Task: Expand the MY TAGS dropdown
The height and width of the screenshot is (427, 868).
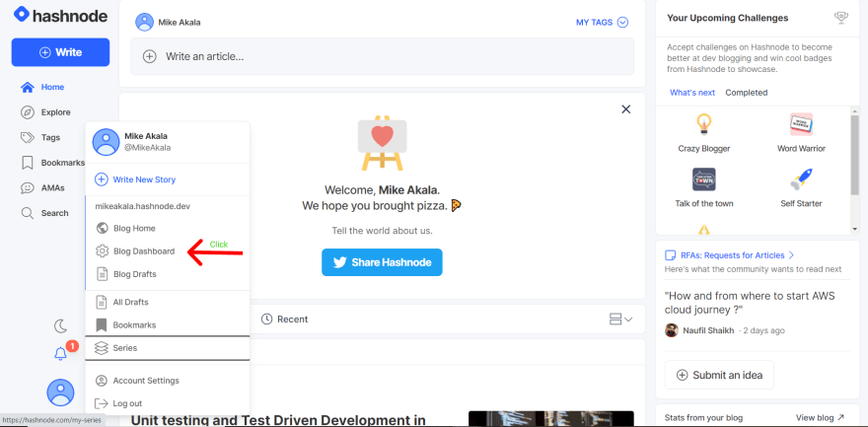Action: point(603,23)
